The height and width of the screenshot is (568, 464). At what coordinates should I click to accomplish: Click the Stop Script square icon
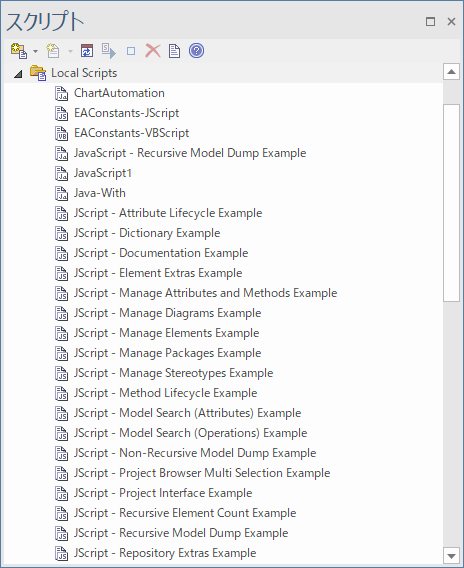point(131,51)
